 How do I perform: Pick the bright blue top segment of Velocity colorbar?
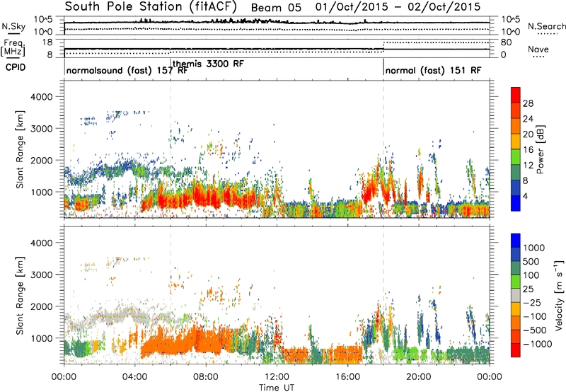coord(516,241)
